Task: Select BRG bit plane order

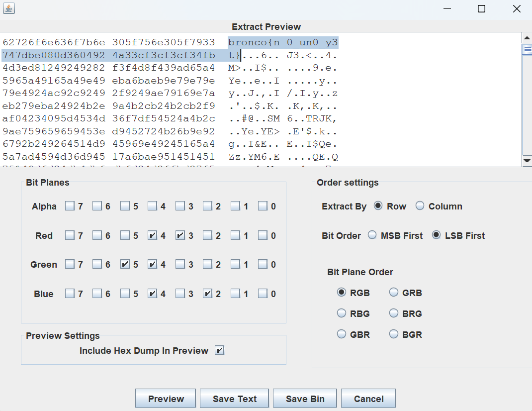Action: (394, 313)
